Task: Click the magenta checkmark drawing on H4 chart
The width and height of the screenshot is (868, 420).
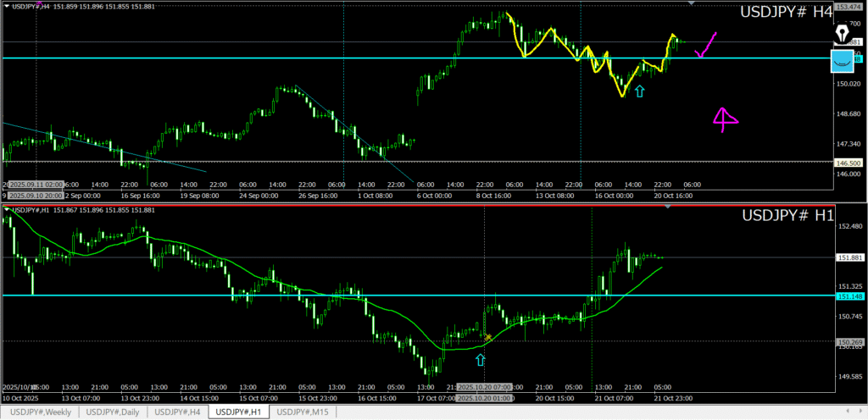Action: click(705, 45)
